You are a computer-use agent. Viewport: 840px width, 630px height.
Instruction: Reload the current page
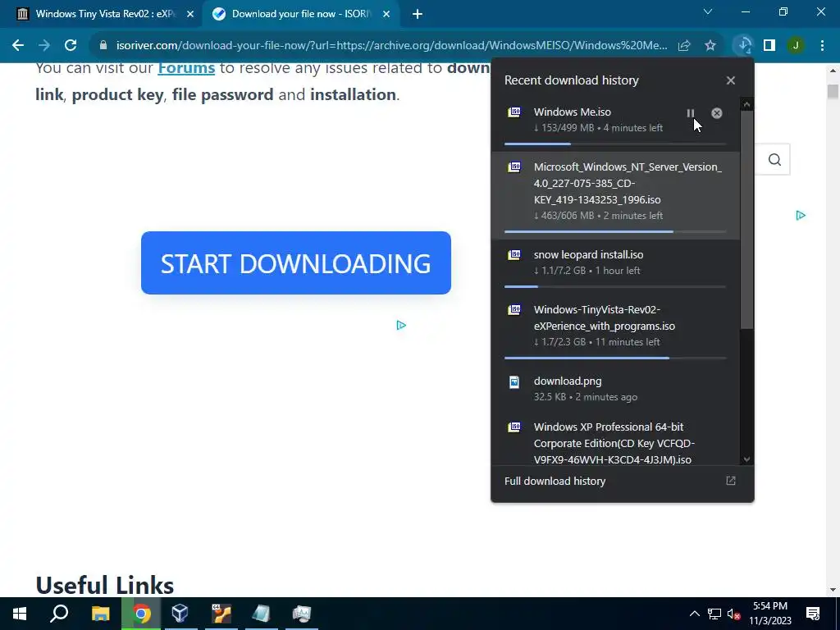point(71,46)
